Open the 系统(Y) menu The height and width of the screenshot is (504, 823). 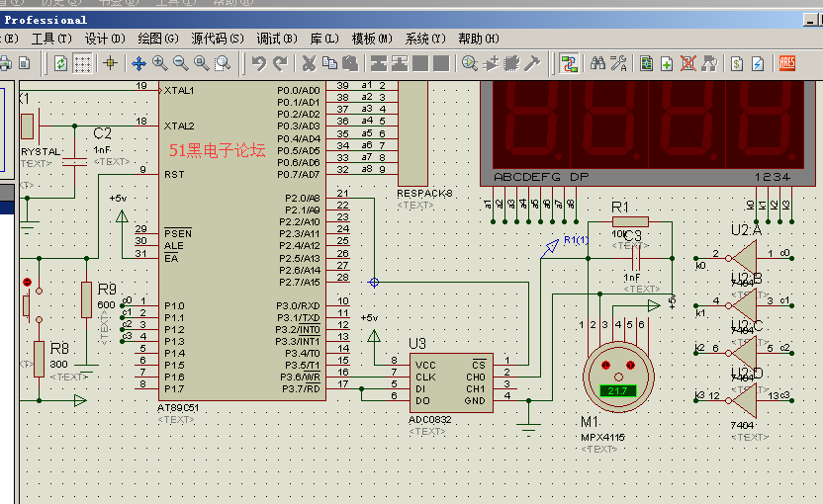(425, 39)
